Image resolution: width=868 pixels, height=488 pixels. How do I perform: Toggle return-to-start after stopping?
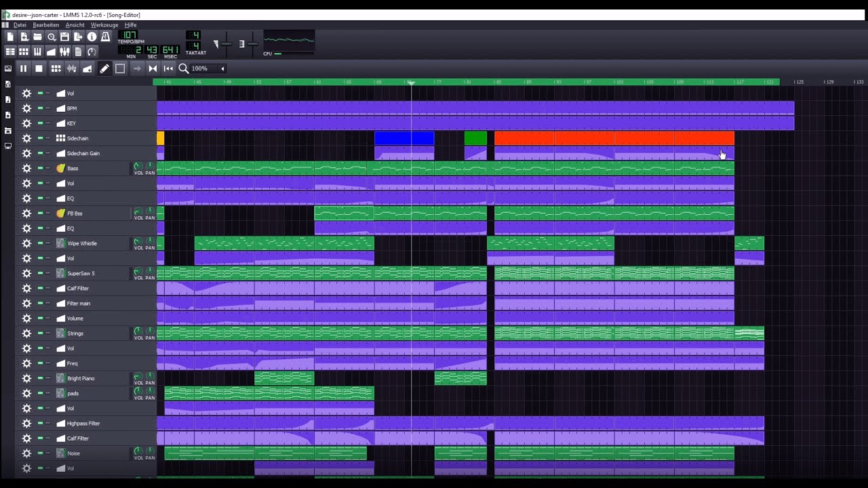click(x=168, y=68)
